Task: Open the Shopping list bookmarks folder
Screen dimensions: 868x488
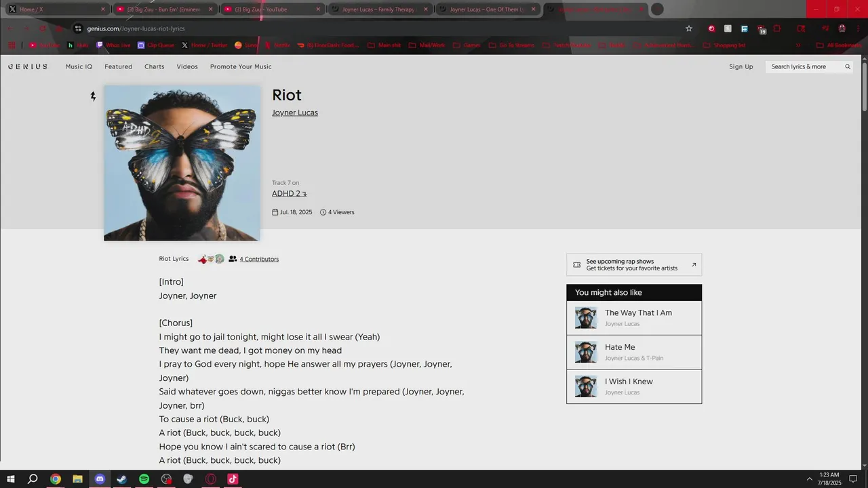Action: [724, 45]
